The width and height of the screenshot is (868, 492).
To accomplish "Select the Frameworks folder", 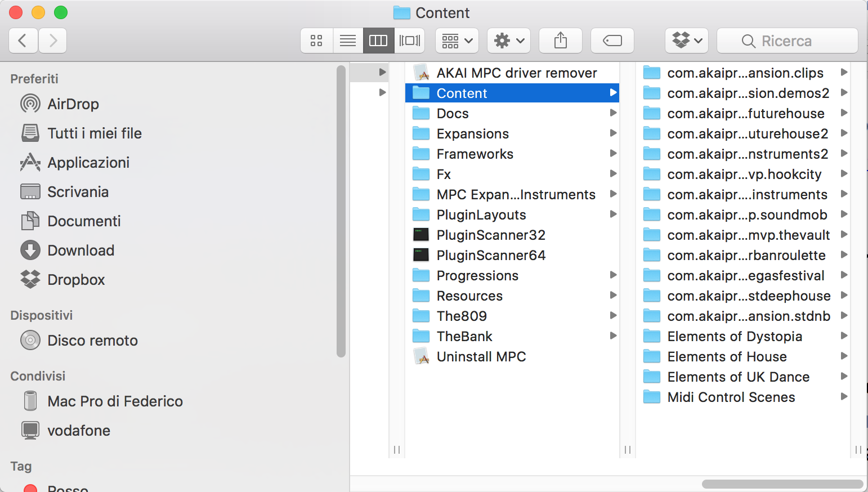I will coord(512,154).
